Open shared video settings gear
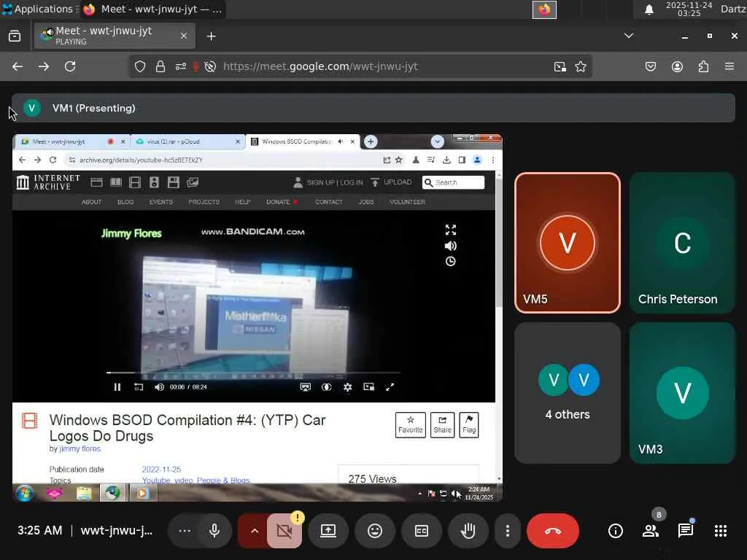Screen dimensions: 747x560 348,387
